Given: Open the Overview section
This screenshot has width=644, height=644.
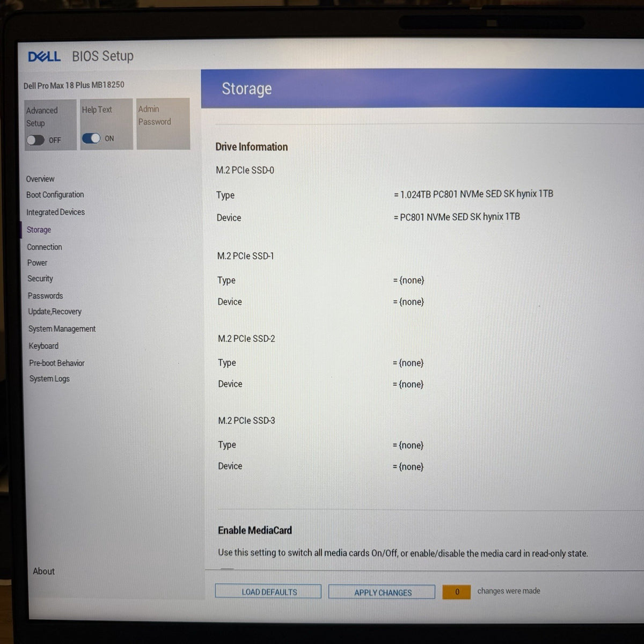Looking at the screenshot, I should [40, 179].
